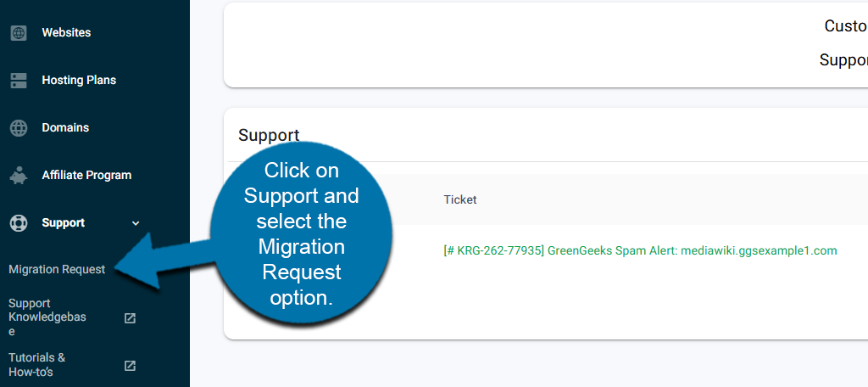Collapse the Support menu chevron
Screen dimensions: 868x387
136,223
